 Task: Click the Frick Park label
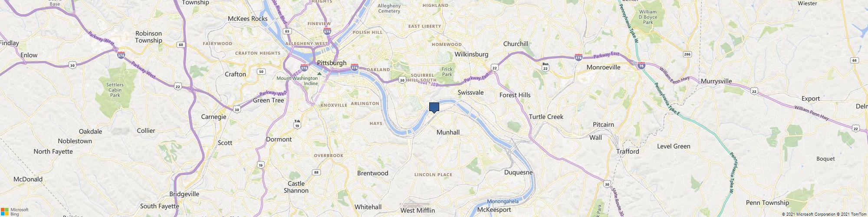click(447, 72)
